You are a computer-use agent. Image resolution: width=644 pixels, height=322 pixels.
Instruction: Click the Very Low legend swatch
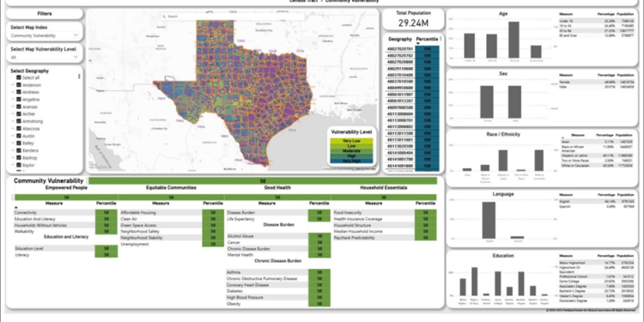coord(351,141)
